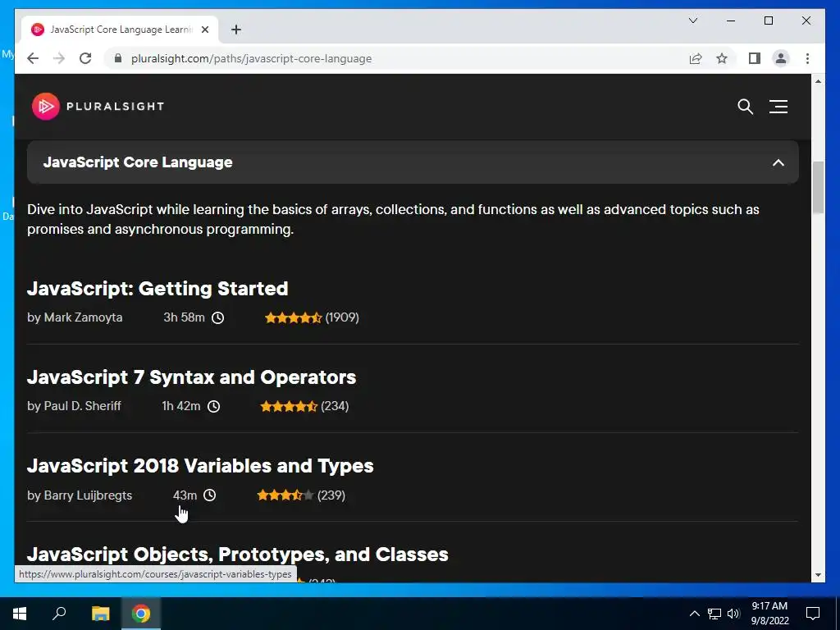840x630 pixels.
Task: Collapse the JavaScript Core Language section
Action: pos(778,162)
